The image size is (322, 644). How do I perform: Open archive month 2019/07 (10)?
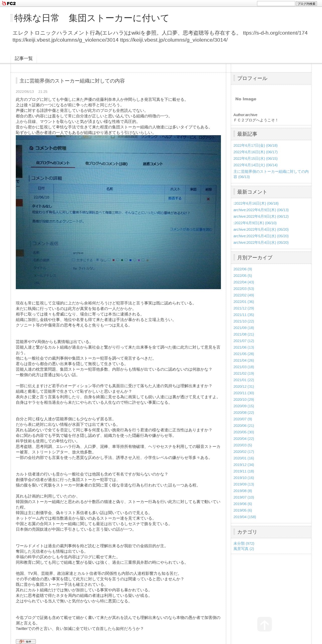point(244,497)
